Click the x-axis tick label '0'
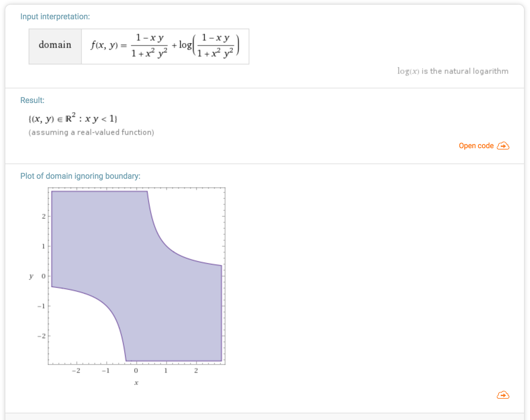 coord(136,370)
